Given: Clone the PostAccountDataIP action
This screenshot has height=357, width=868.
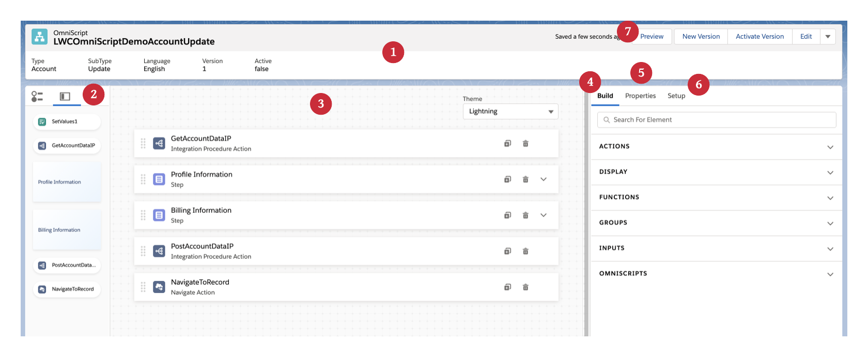Looking at the screenshot, I should pos(507,251).
